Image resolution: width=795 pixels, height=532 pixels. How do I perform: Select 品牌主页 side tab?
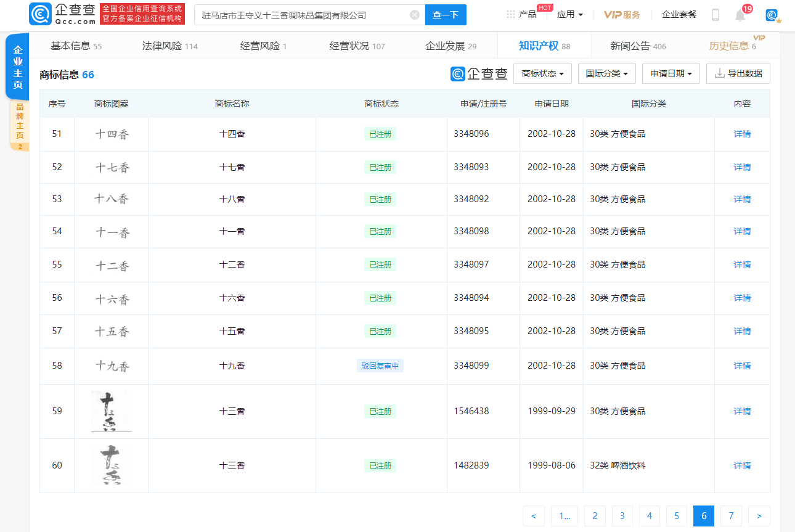(20, 125)
